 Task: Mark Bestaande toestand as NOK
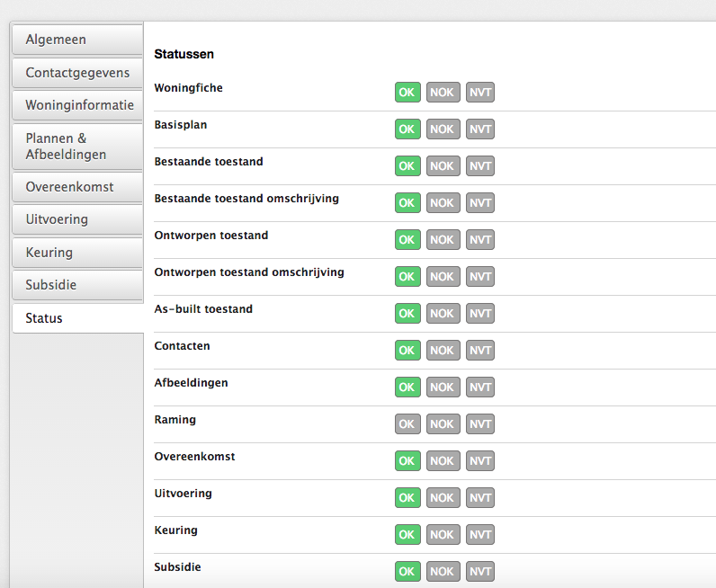(x=443, y=166)
